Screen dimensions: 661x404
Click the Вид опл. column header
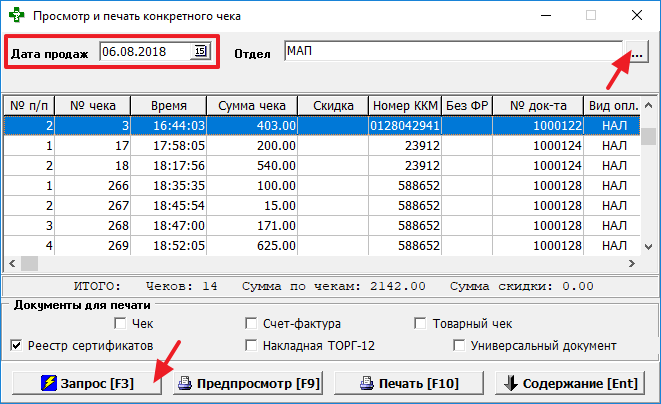(x=612, y=105)
